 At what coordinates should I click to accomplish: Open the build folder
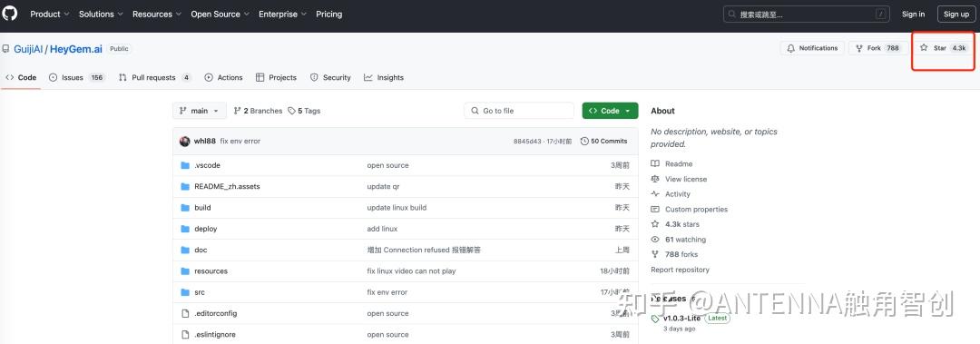(202, 208)
